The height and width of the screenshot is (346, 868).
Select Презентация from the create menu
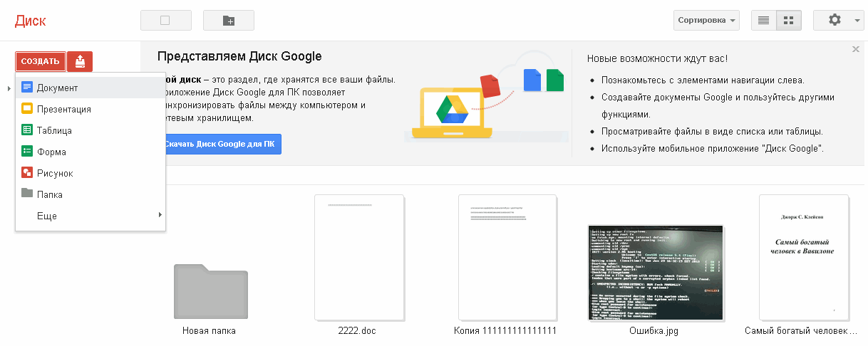tap(91, 109)
